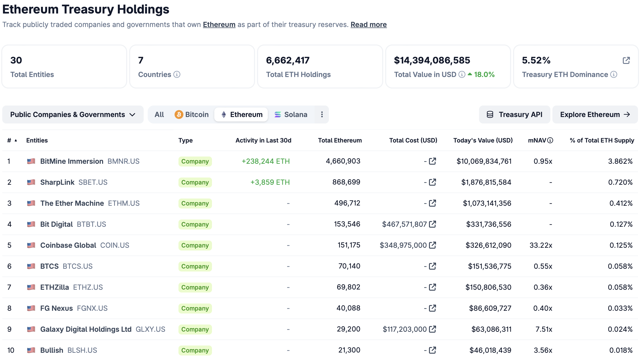The height and width of the screenshot is (359, 644).
Task: Click the Bitcoin coin icon in the filter bar
Action: click(179, 114)
